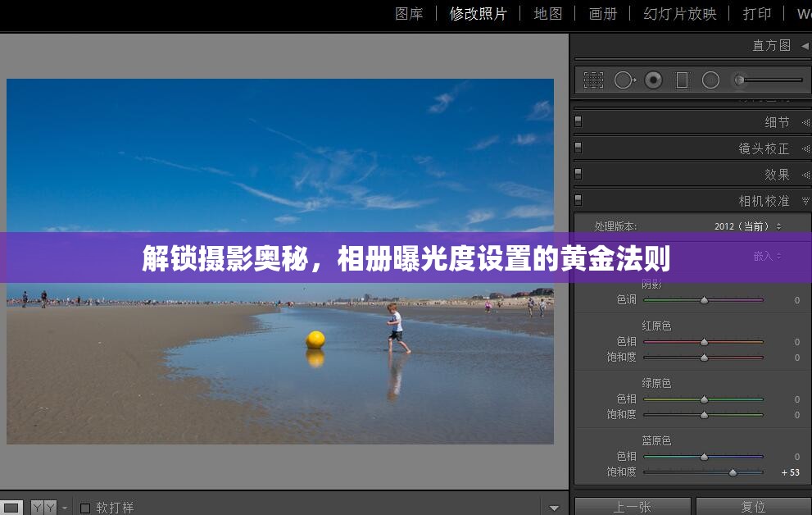The image size is (812, 515).
Task: Switch to Loupe view in the bottom toolbar
Action: [11, 508]
